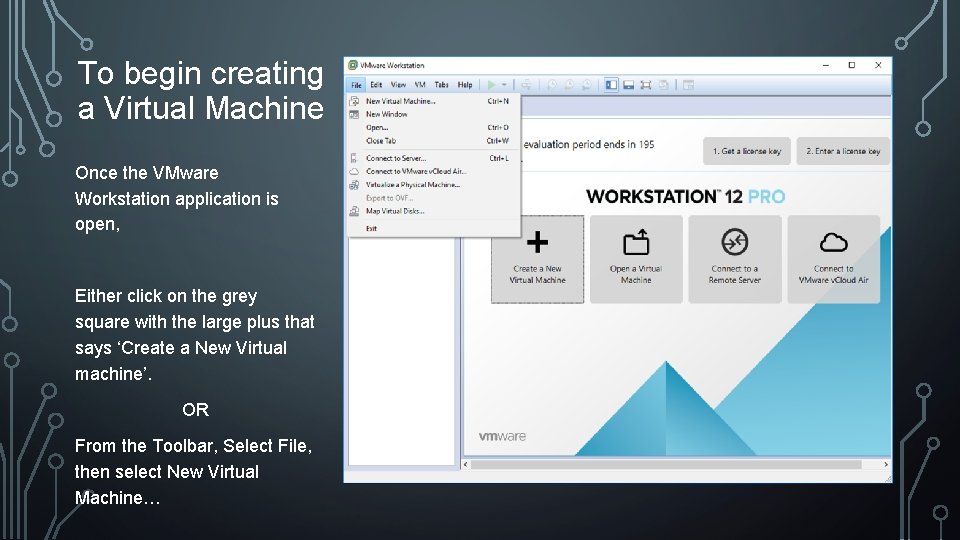
Task: Choose Close Tab menu entry
Action: tap(433, 141)
